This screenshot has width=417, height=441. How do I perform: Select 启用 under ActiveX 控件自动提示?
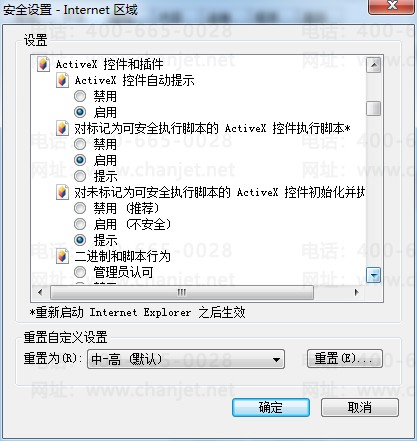(80, 112)
